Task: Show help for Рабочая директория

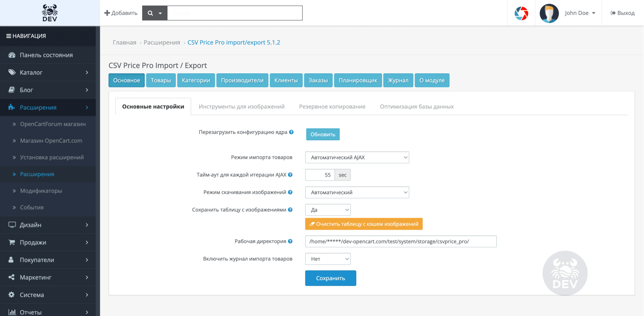Action: coord(290,241)
